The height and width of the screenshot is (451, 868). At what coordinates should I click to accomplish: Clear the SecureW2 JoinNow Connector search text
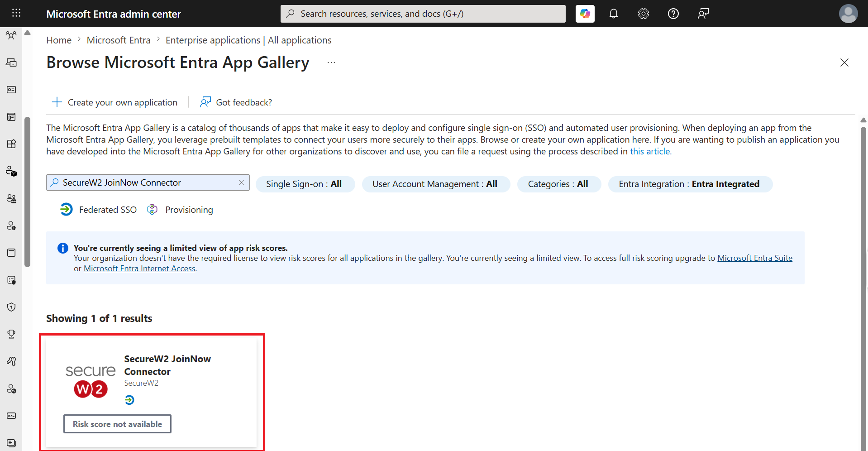coord(242,182)
